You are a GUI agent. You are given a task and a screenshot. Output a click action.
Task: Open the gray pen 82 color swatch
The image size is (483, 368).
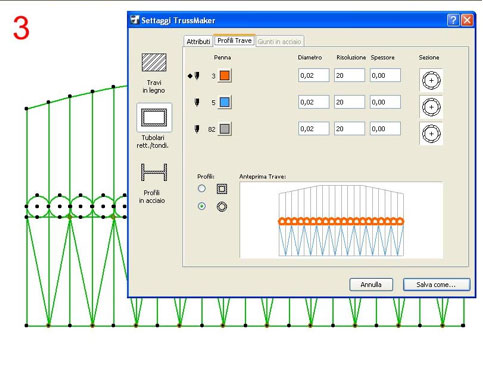point(225,129)
